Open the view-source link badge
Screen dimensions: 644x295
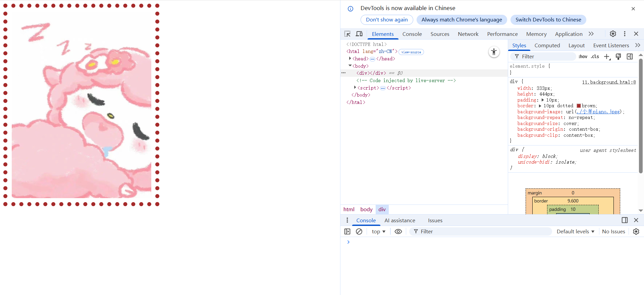click(x=411, y=52)
